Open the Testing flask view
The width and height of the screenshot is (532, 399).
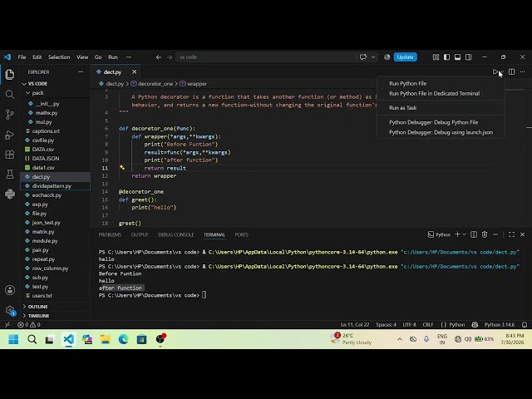10,175
